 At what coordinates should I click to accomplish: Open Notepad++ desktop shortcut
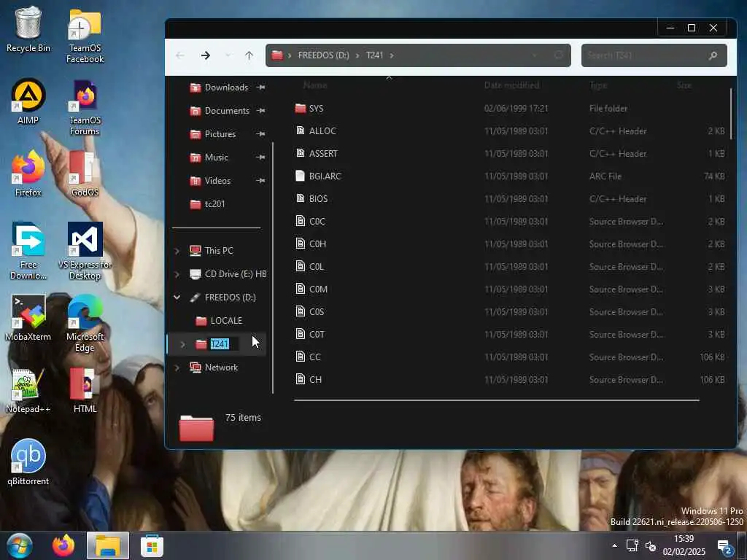click(x=28, y=391)
